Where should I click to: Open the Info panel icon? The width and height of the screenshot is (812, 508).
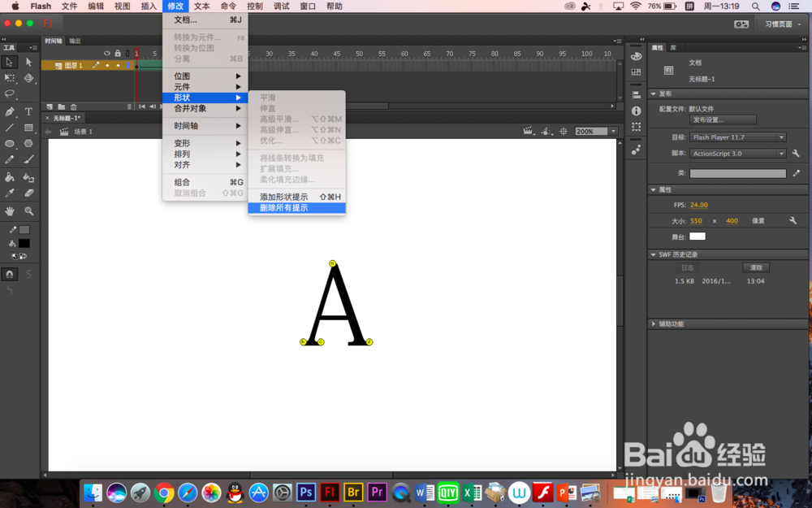point(637,111)
